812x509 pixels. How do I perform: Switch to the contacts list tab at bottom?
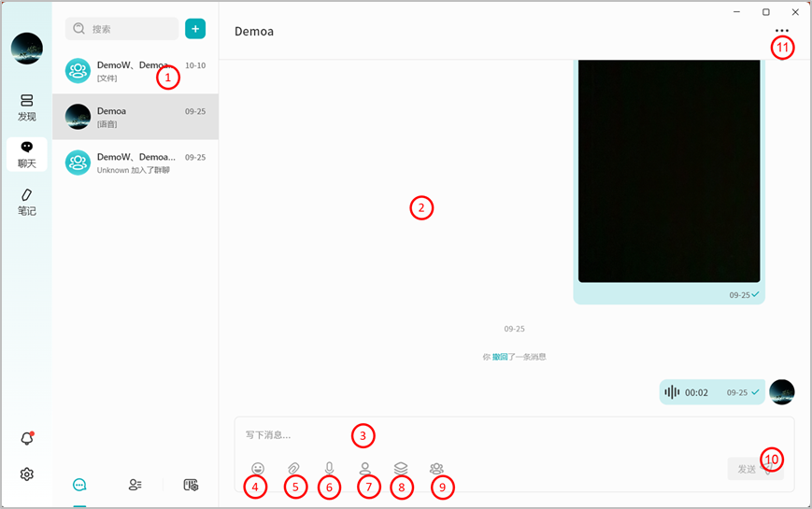[135, 485]
